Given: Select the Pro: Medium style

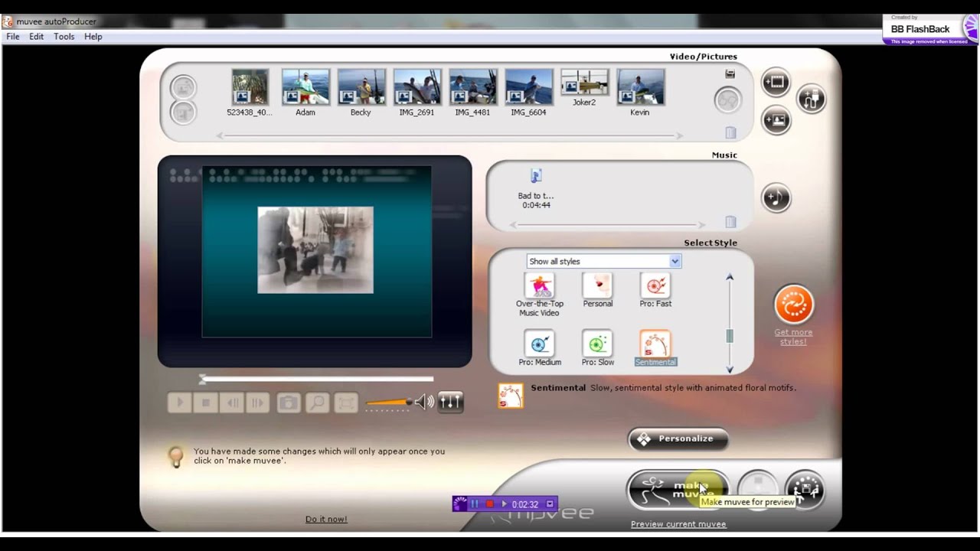Looking at the screenshot, I should tap(540, 349).
